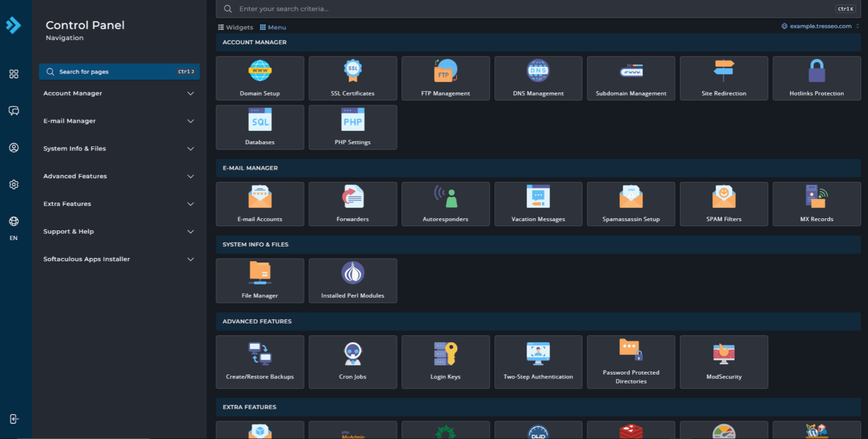Viewport: 868px width, 439px height.
Task: Click the logout icon in sidebar
Action: 14,419
